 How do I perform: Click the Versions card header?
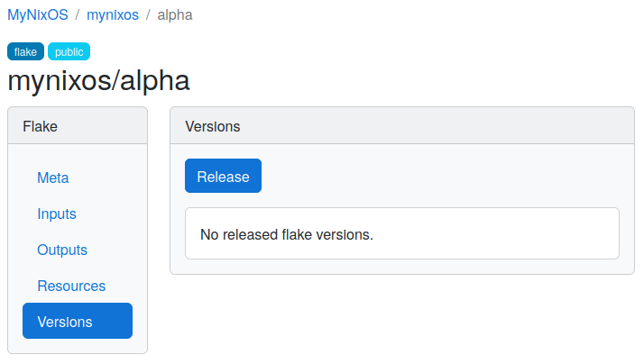402,126
